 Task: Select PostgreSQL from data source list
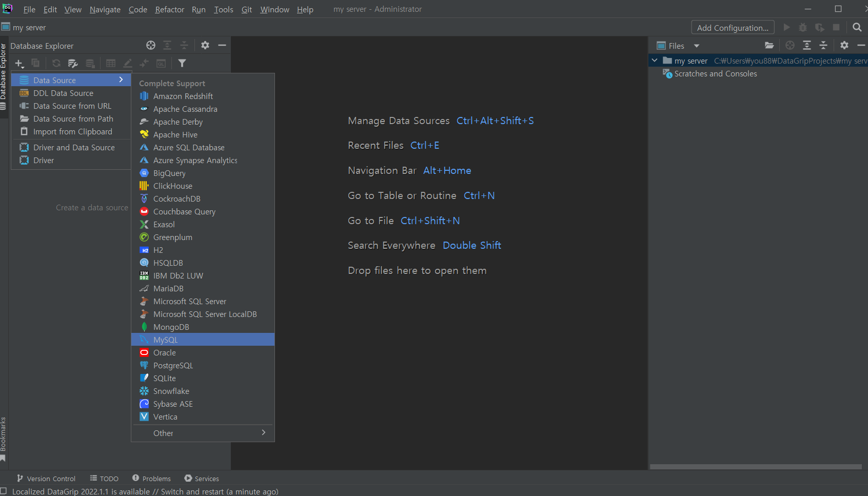(x=203, y=365)
